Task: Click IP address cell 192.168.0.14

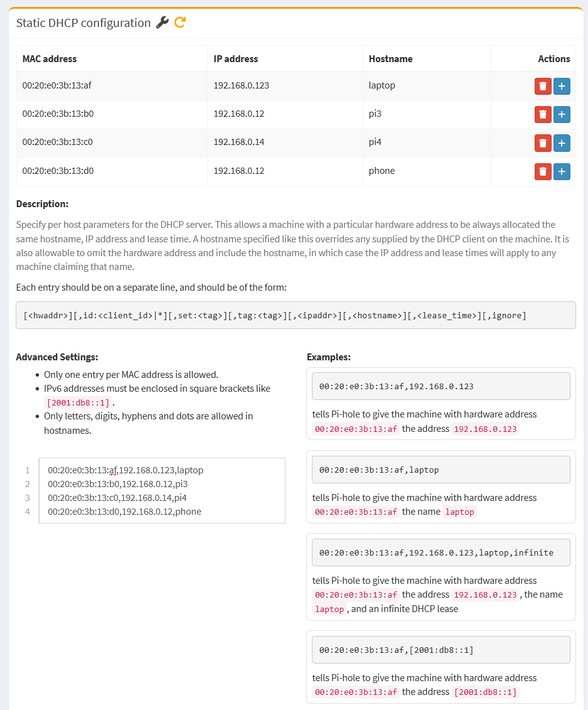Action: tap(239, 142)
